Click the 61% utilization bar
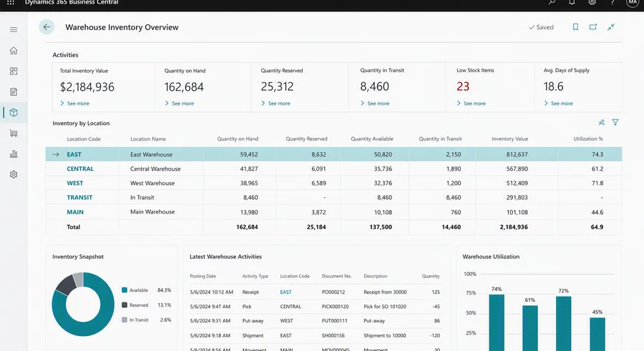This screenshot has height=351, width=644. (530, 328)
